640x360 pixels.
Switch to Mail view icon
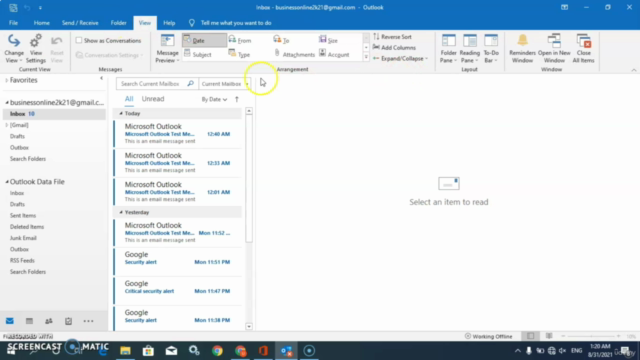pyautogui.click(x=10, y=321)
